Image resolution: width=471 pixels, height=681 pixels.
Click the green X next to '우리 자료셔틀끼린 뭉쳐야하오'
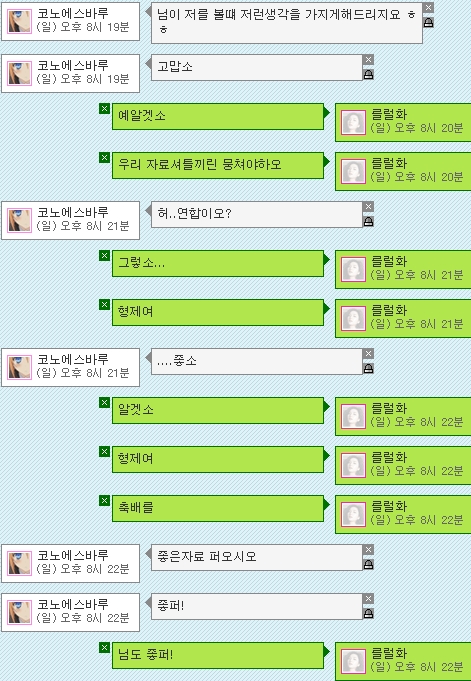click(x=104, y=158)
